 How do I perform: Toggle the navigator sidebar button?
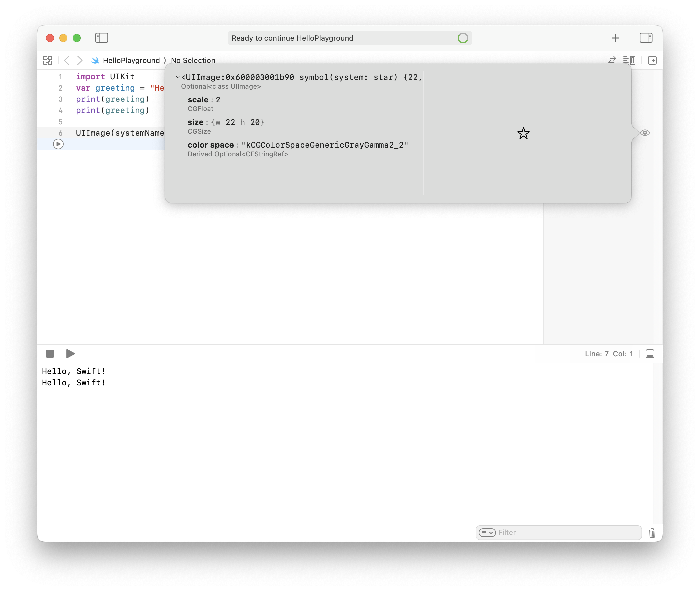pos(102,38)
